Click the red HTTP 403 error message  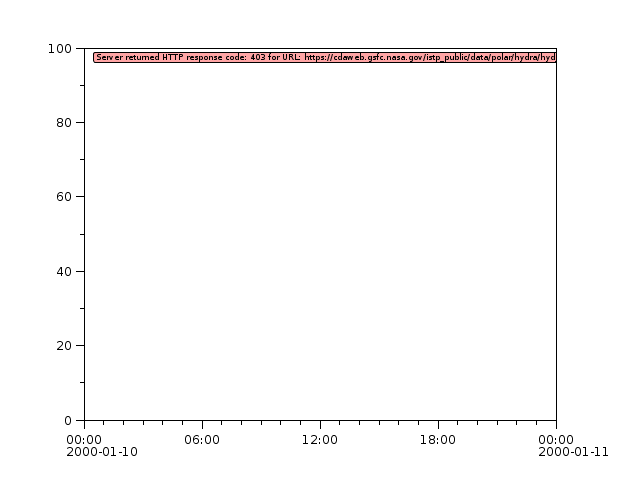(x=324, y=57)
